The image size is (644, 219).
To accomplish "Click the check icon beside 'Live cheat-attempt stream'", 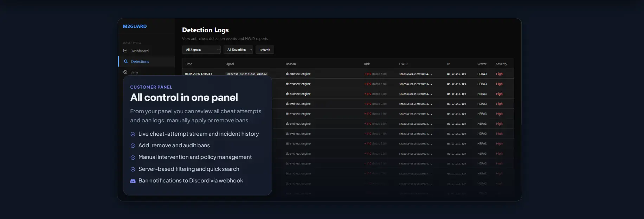I will pyautogui.click(x=133, y=134).
